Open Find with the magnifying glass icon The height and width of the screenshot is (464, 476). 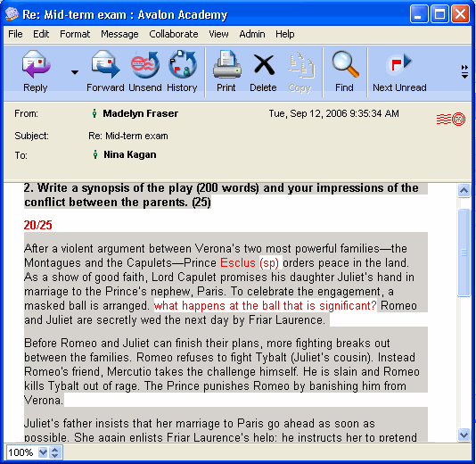click(x=345, y=64)
